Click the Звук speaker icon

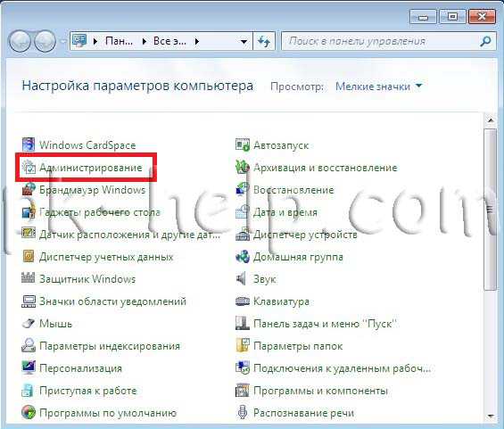[242, 278]
